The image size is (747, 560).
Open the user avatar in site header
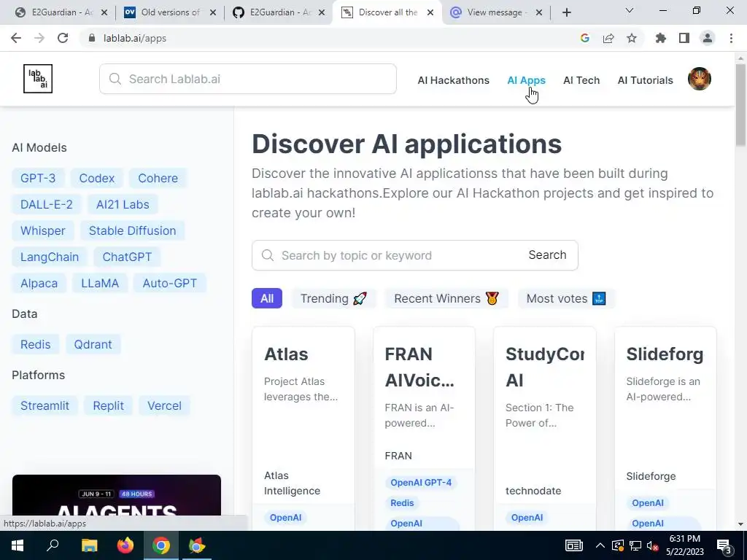pyautogui.click(x=700, y=79)
